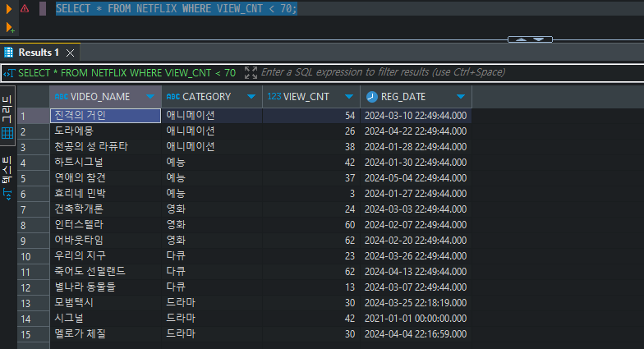Select category '예능' for 하트시그널

tap(212, 163)
